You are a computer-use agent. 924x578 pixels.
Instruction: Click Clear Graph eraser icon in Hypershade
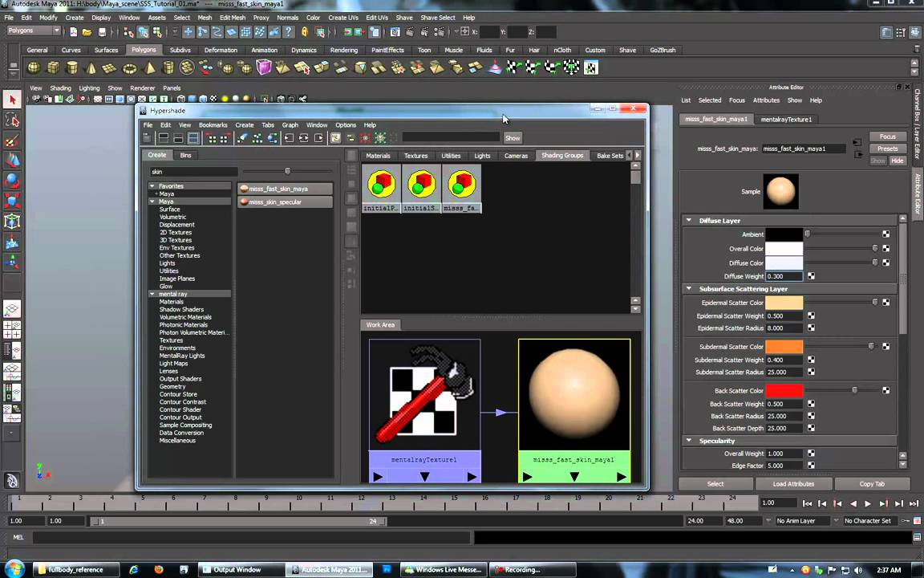[242, 138]
